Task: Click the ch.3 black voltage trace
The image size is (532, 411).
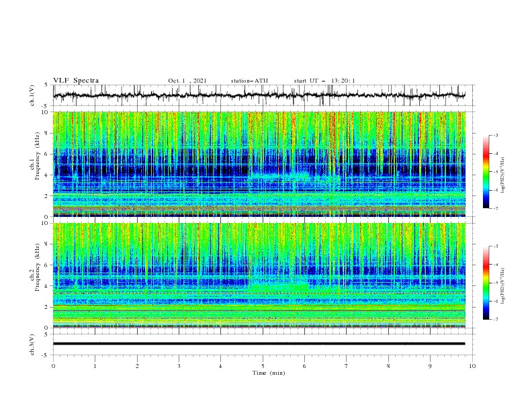Action: coord(259,344)
